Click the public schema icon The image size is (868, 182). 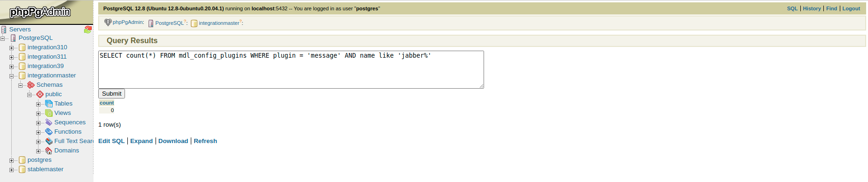pyautogui.click(x=40, y=94)
